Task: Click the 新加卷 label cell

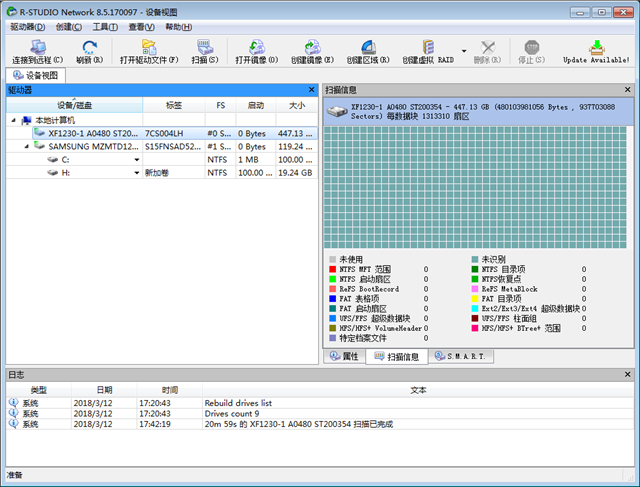Action: pos(173,172)
